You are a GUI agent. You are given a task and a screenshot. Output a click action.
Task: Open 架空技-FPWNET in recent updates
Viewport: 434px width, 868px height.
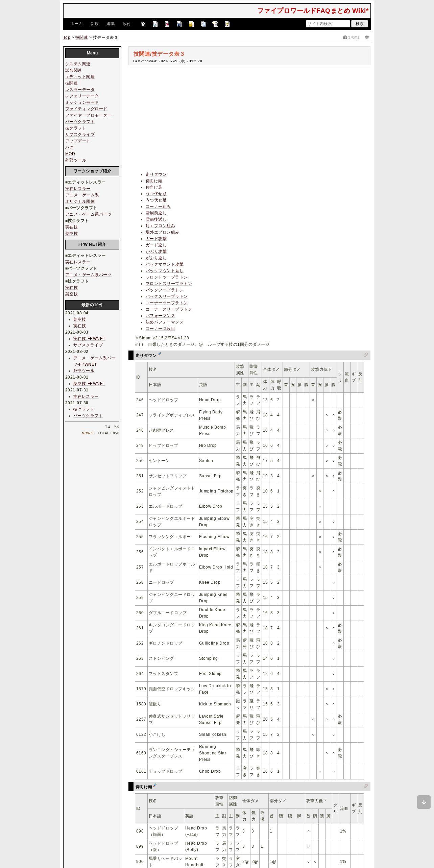[x=89, y=384]
